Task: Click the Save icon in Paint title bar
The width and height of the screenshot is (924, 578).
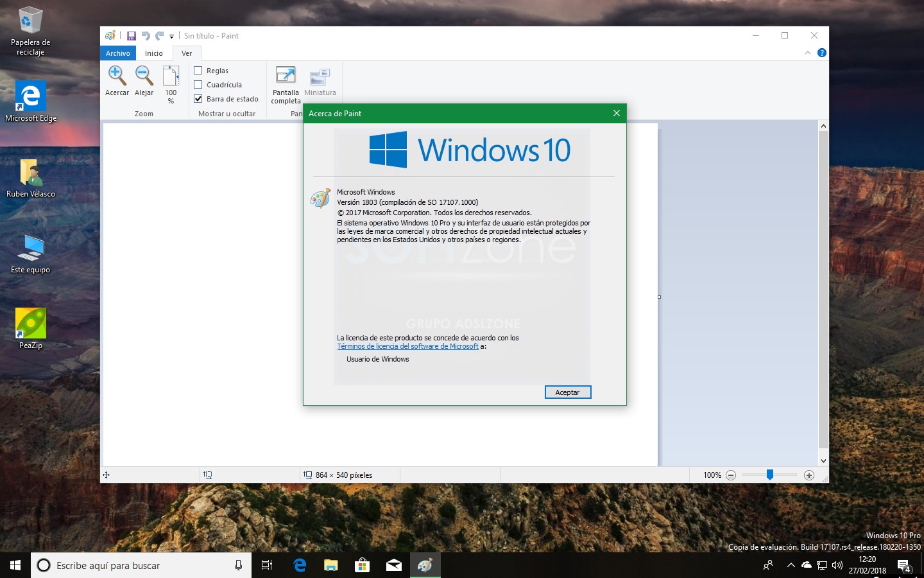Action: click(132, 36)
